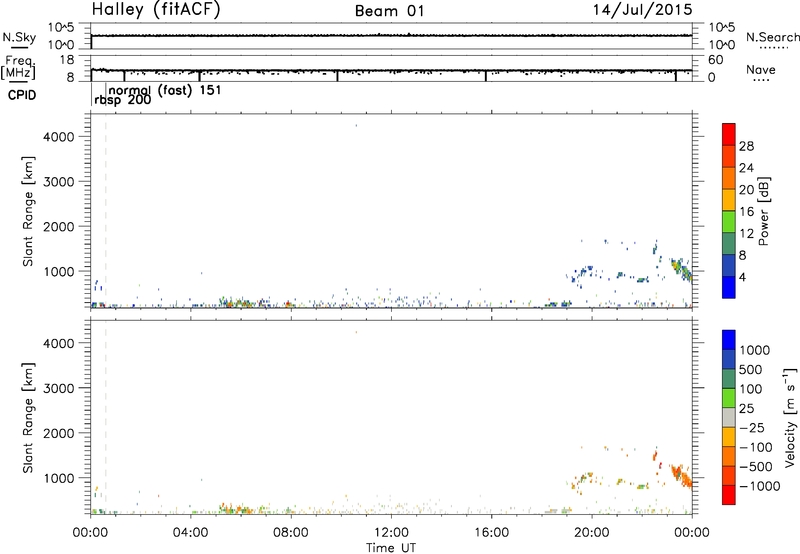Screen dimensions: 800x554
Task: Click the '2000' range tick in velocity panel
Action: (x=59, y=433)
